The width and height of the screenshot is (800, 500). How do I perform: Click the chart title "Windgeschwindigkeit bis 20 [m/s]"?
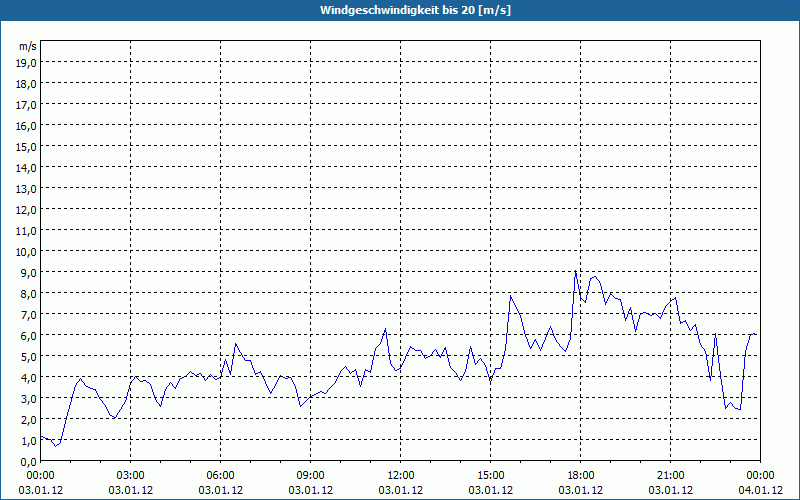tap(415, 10)
